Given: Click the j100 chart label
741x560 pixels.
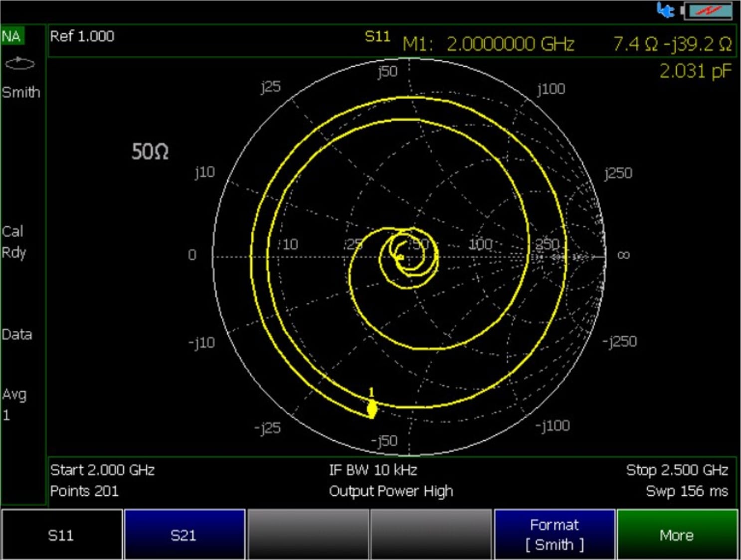Looking at the screenshot, I should pyautogui.click(x=551, y=89).
